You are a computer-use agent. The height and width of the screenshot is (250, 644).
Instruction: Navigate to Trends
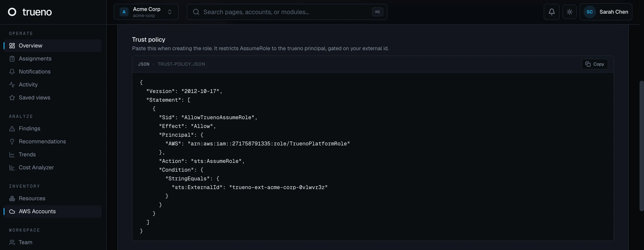point(53,155)
